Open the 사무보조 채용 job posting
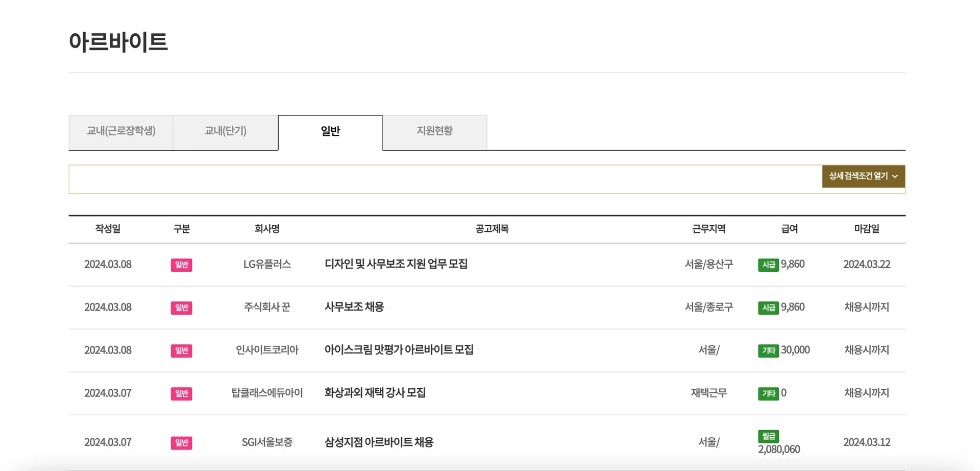The image size is (980, 471). [353, 307]
